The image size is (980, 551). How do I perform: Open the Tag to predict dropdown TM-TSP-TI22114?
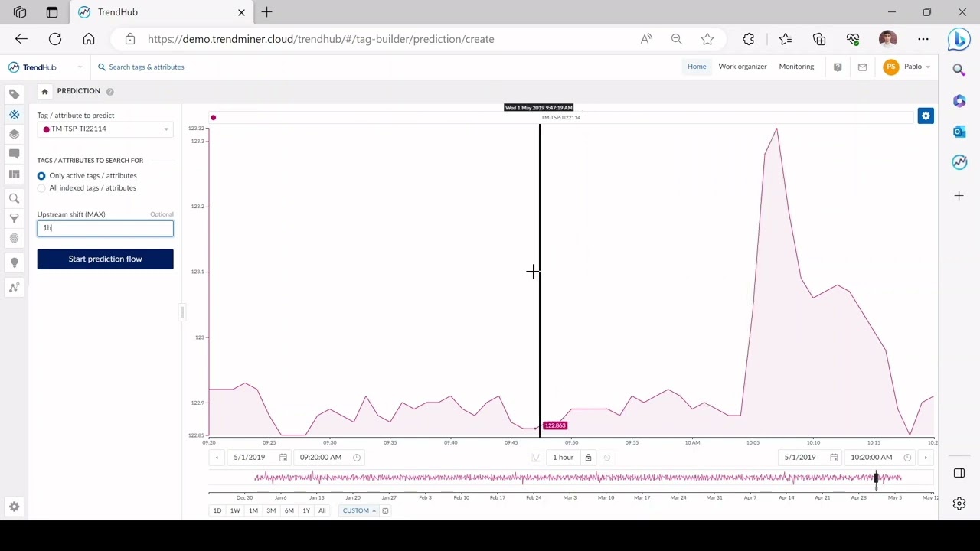[x=105, y=129]
